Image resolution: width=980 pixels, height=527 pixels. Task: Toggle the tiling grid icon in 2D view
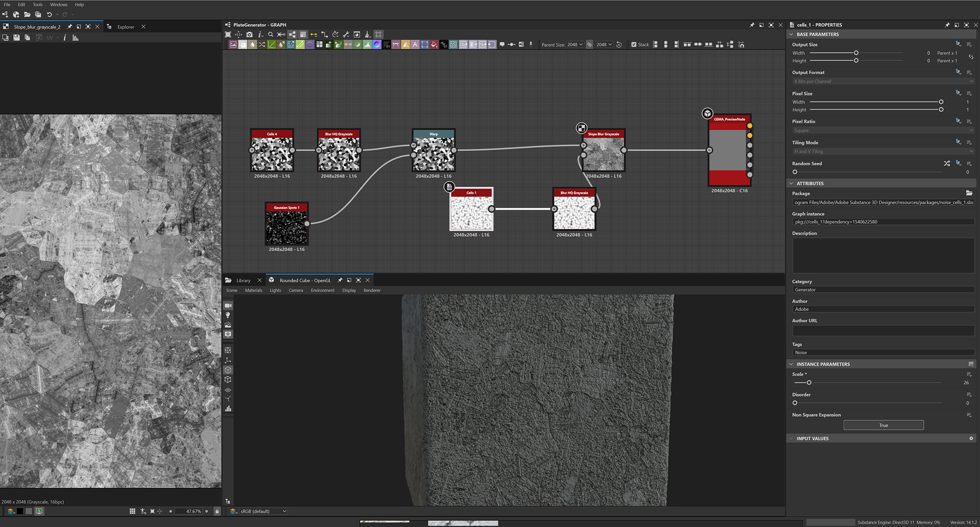click(x=132, y=511)
